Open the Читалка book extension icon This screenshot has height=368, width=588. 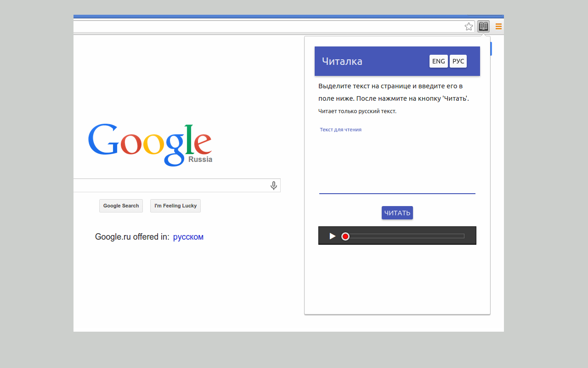(483, 26)
